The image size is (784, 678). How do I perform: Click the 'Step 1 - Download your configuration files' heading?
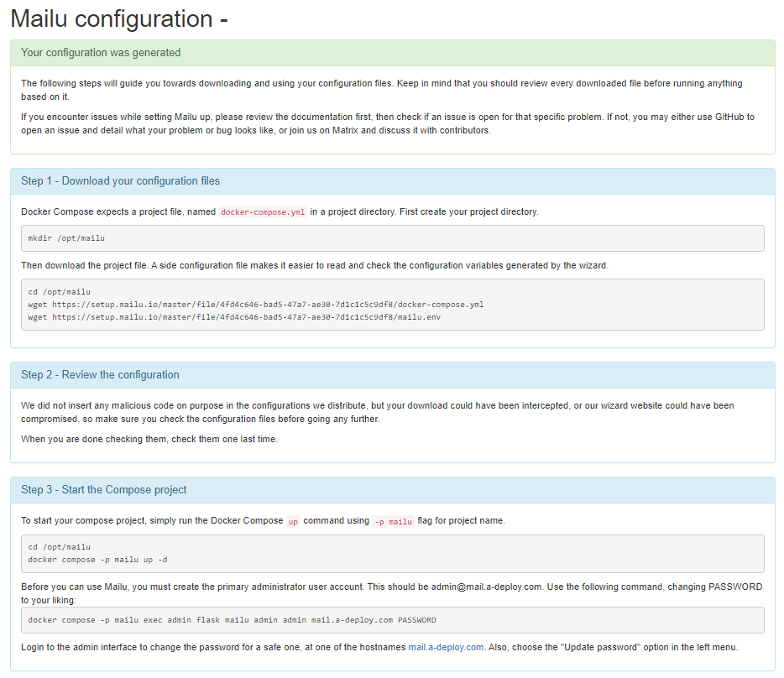[120, 181]
